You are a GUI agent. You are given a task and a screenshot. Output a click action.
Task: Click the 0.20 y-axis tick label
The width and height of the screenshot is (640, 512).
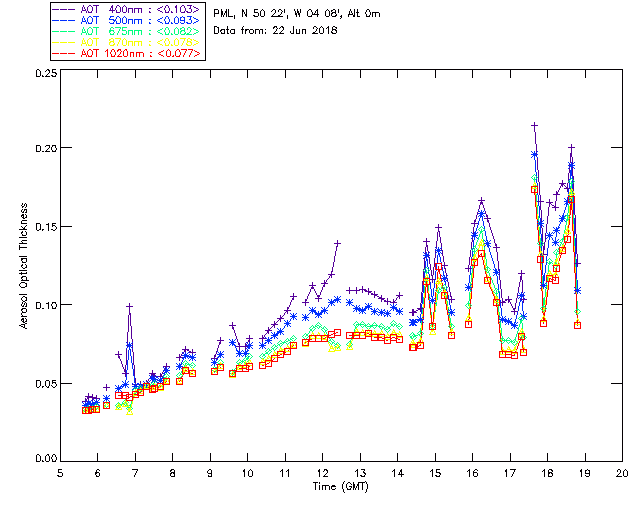coord(45,148)
